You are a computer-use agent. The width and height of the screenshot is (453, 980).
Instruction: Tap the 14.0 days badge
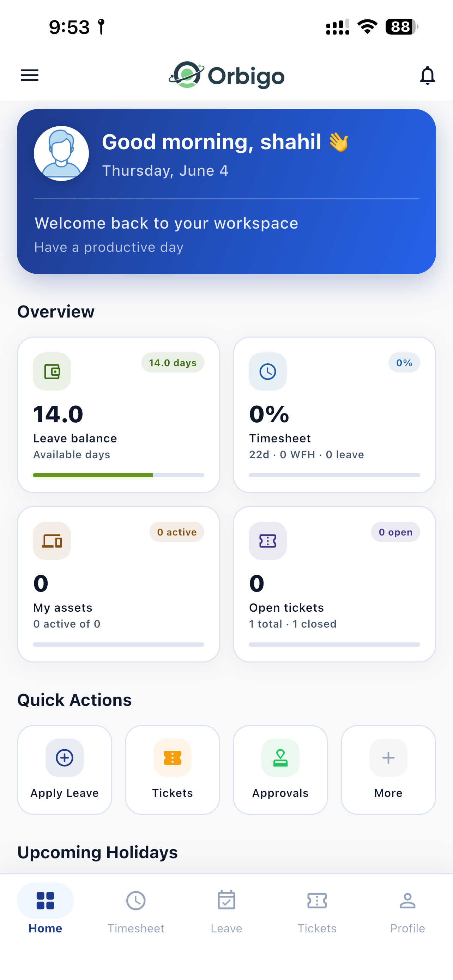173,363
